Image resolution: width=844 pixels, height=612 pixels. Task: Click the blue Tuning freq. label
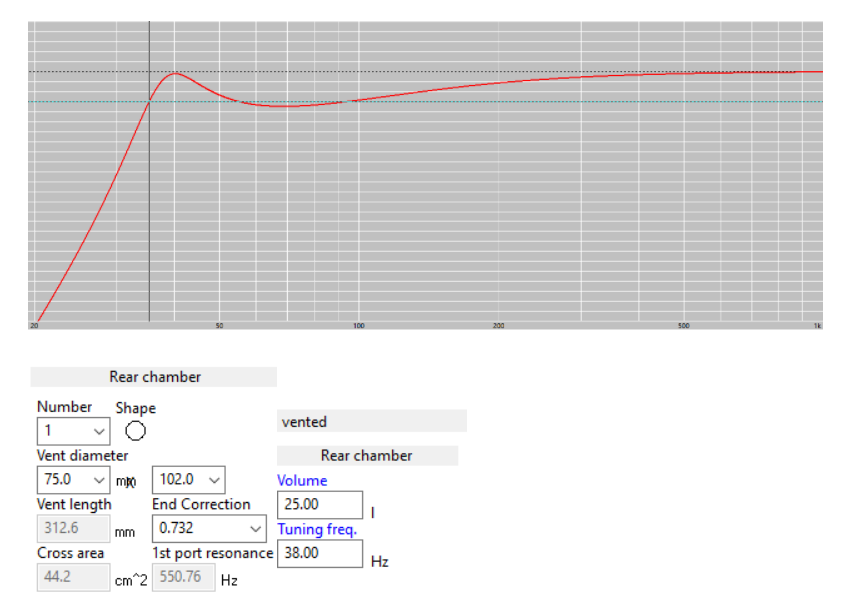(317, 529)
